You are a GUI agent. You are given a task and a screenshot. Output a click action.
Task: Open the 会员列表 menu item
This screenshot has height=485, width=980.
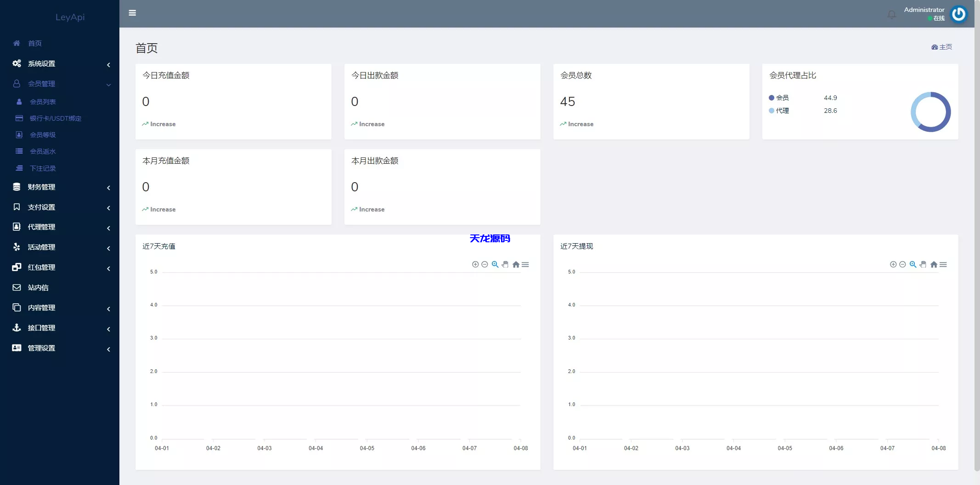point(43,101)
